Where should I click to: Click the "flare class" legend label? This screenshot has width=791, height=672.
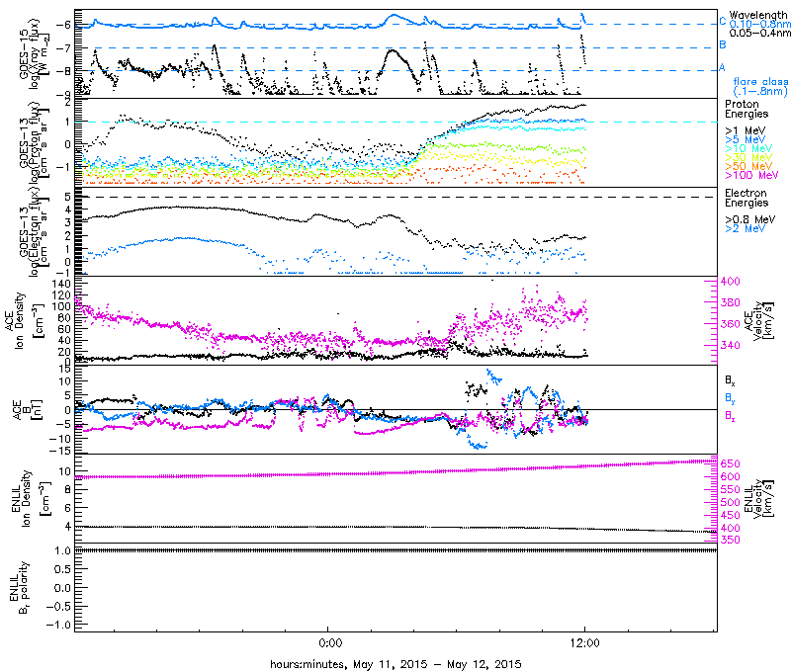tap(760, 82)
